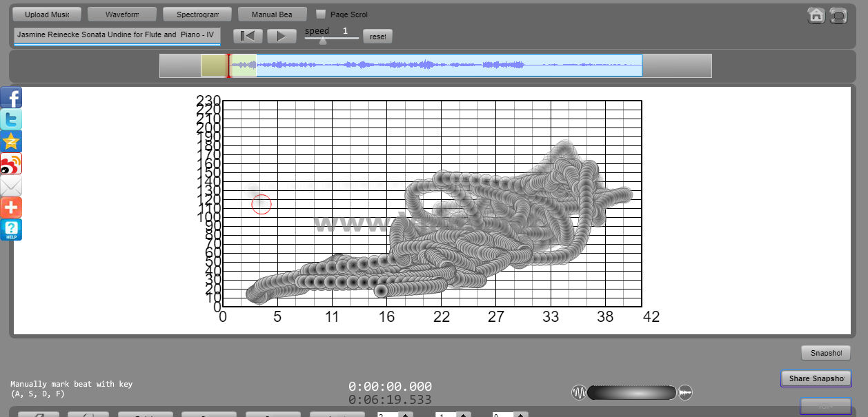The image size is (868, 417).
Task: Share via the Twitter bird icon
Action: point(11,119)
